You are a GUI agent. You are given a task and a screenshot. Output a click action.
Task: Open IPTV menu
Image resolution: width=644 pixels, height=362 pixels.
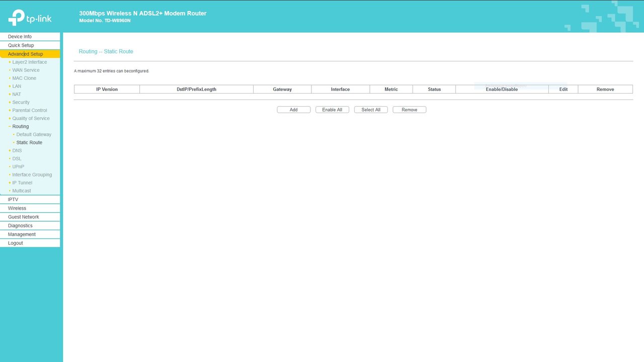point(30,200)
